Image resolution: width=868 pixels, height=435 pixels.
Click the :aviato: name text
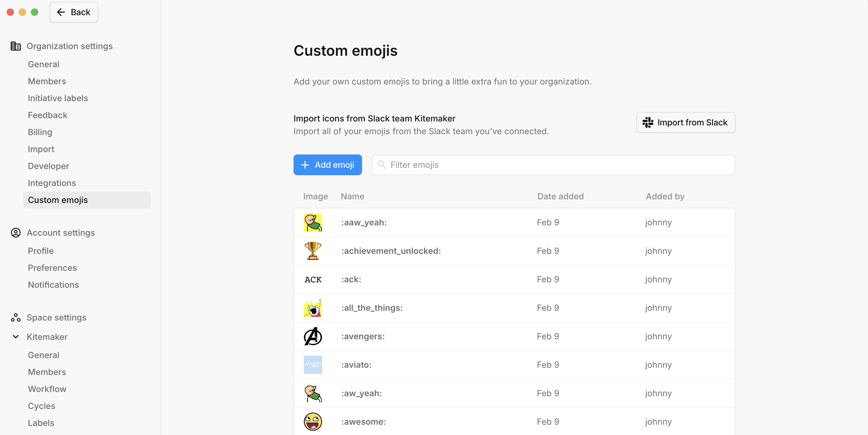coord(356,365)
